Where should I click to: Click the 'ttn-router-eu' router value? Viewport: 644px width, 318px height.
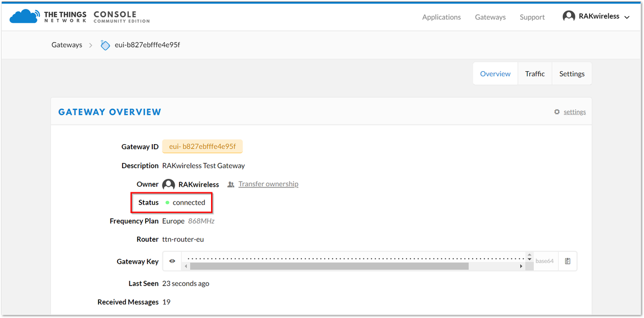pos(183,239)
